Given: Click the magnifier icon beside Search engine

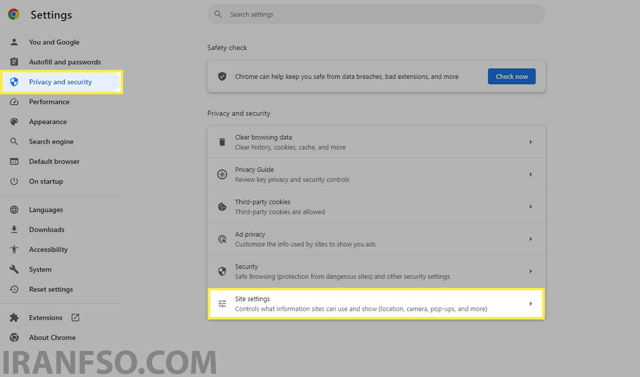Looking at the screenshot, I should [14, 141].
